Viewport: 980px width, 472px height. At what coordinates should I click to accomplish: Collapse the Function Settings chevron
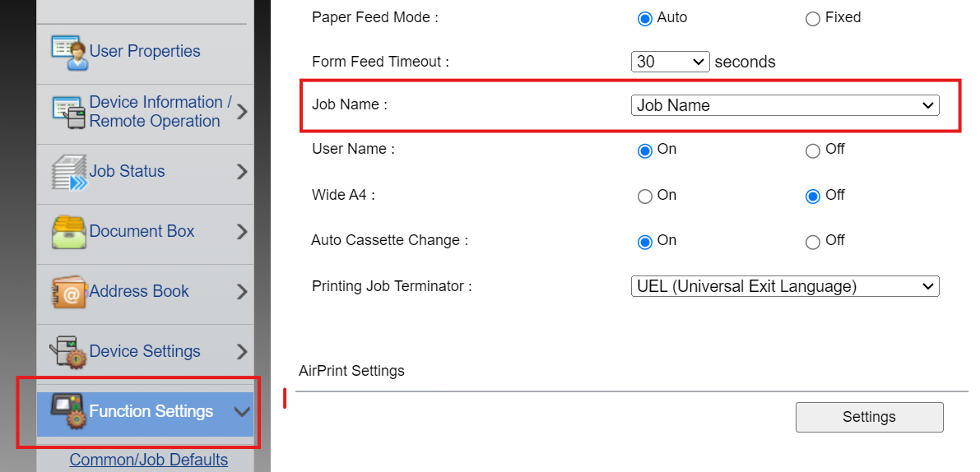click(242, 411)
